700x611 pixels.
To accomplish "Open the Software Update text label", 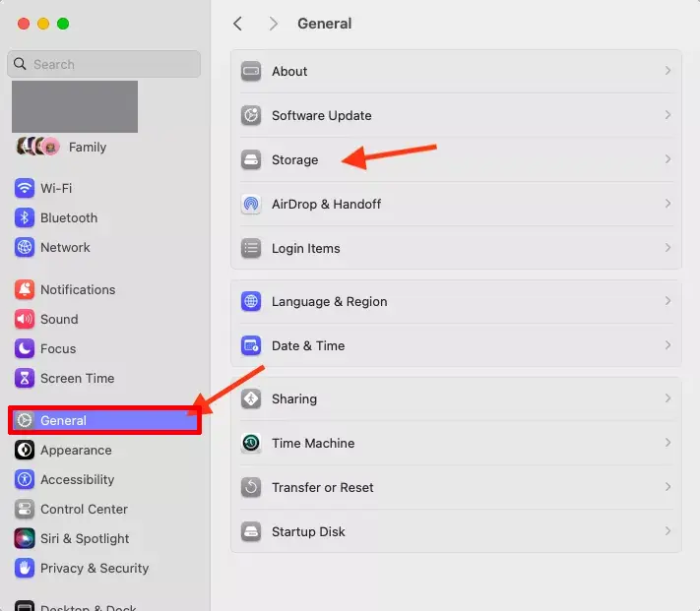I will coord(321,115).
